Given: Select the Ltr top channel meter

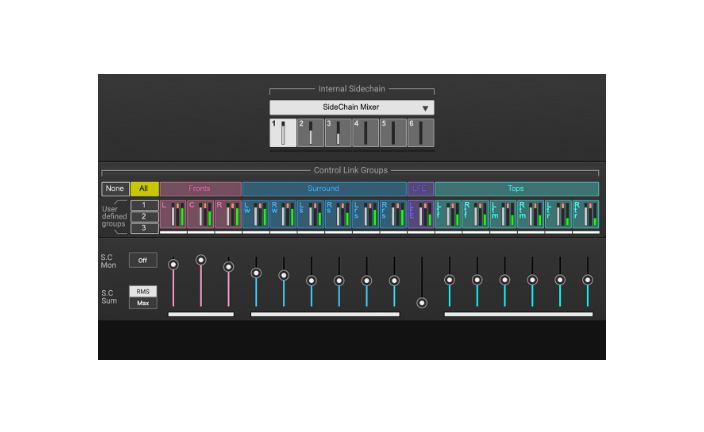Looking at the screenshot, I should 558,215.
